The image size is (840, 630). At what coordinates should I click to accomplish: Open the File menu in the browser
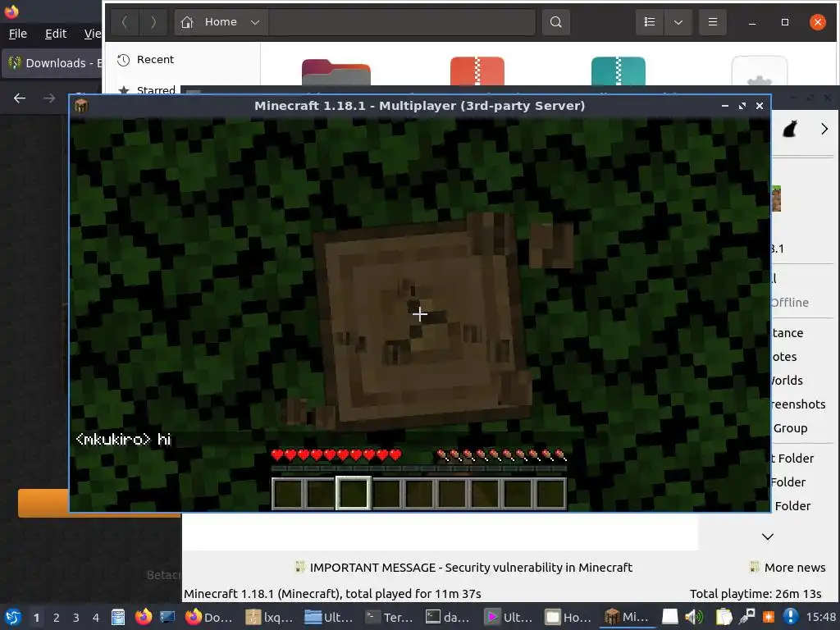18,34
